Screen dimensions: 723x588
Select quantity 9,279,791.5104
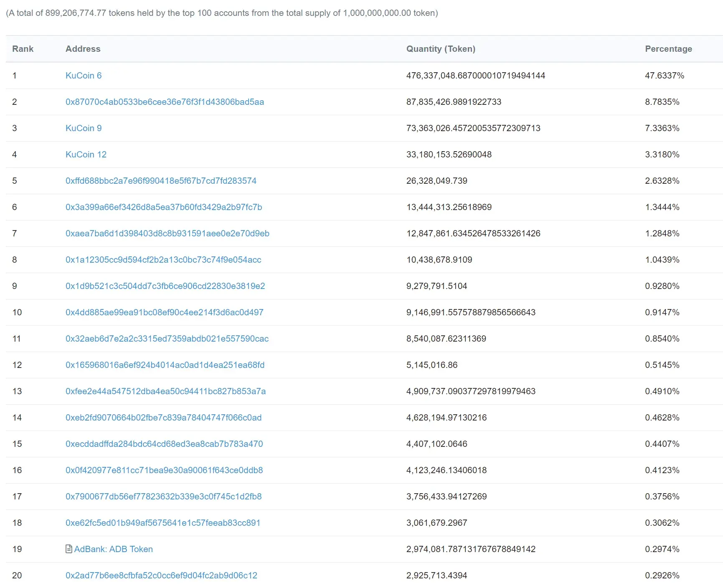(x=436, y=286)
